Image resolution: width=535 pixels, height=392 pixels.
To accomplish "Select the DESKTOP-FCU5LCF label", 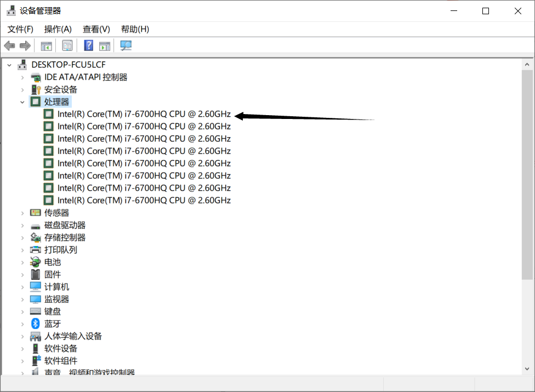I will [x=69, y=65].
